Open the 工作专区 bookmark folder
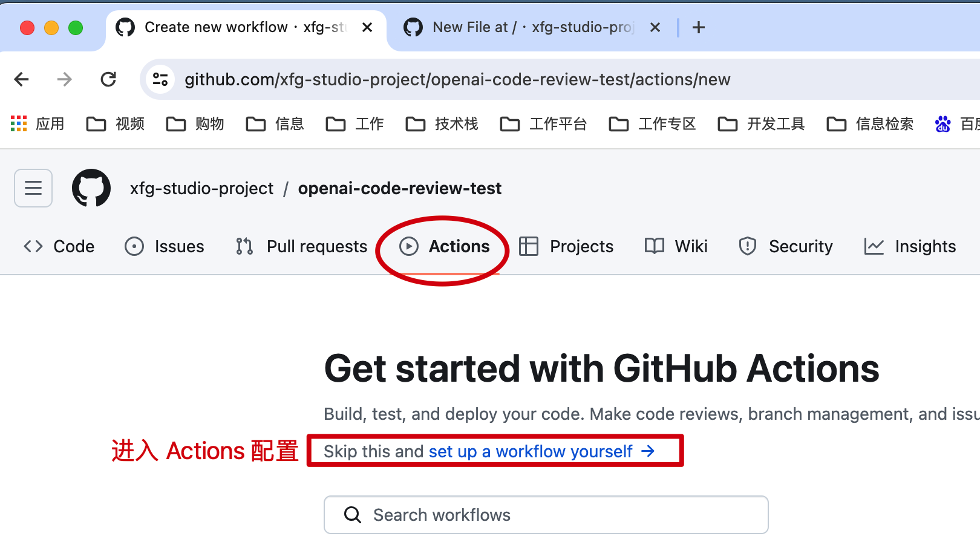The height and width of the screenshot is (542, 980). [652, 124]
